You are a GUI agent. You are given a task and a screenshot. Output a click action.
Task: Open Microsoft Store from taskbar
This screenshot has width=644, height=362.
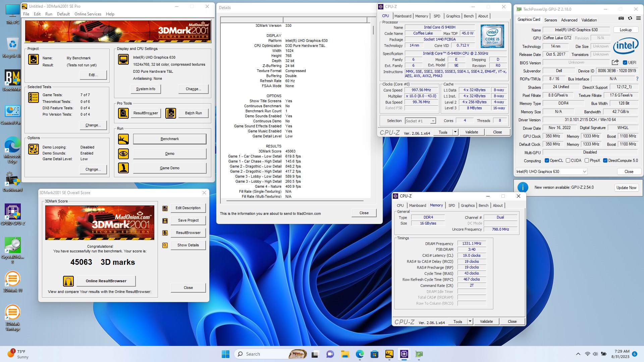pos(375,354)
